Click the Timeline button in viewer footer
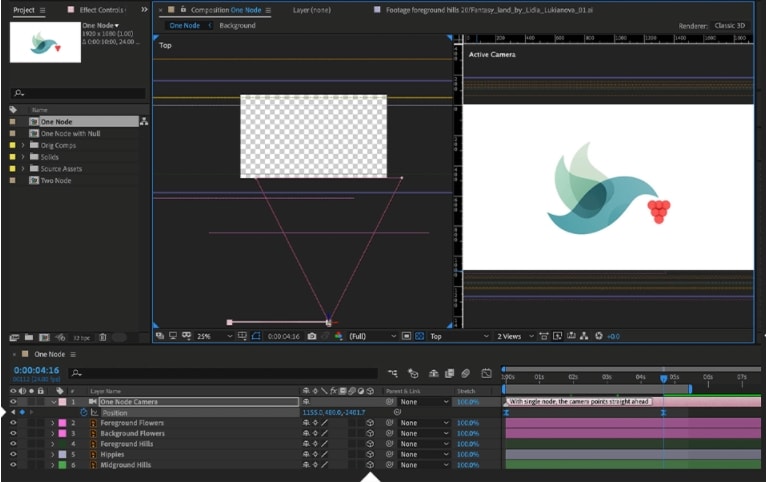The height and width of the screenshot is (482, 766). (x=571, y=336)
